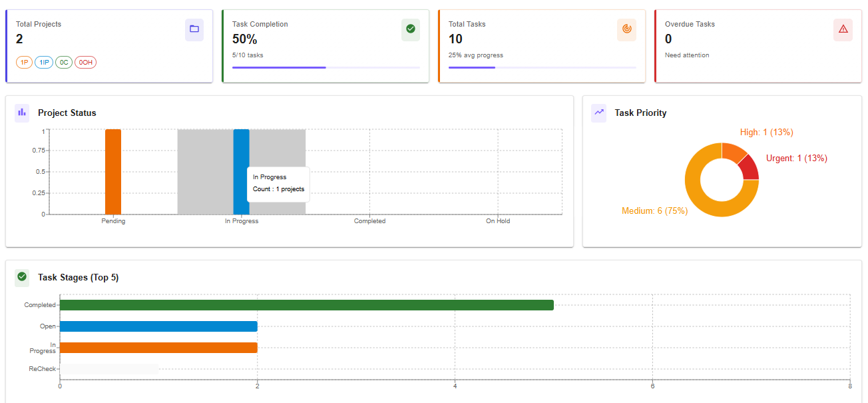Click the red warning triangle icon

pos(843,29)
